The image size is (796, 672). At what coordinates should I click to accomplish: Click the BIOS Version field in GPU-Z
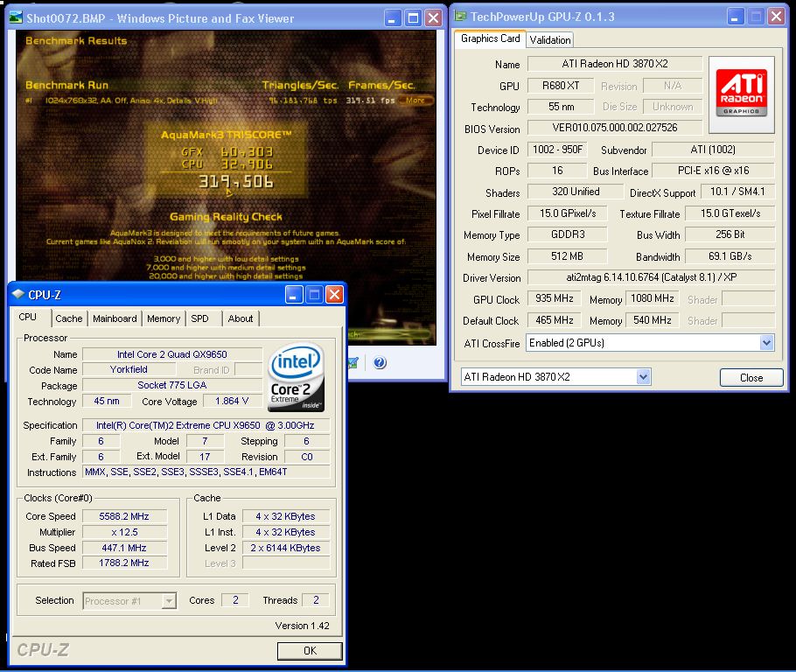[x=615, y=128]
